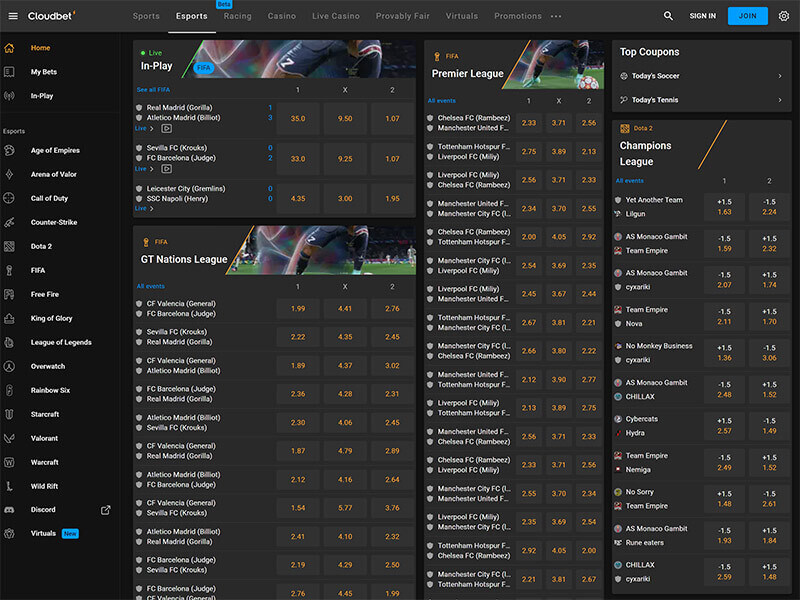The height and width of the screenshot is (600, 800).
Task: Open See all FIFA link
Action: 153,90
